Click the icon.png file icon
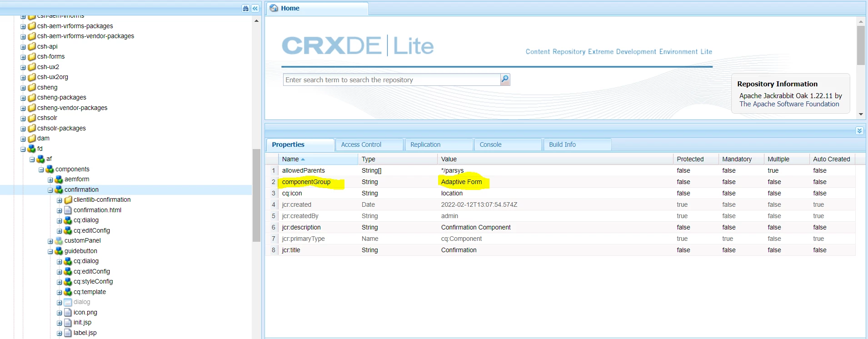The height and width of the screenshot is (339, 868). point(68,312)
